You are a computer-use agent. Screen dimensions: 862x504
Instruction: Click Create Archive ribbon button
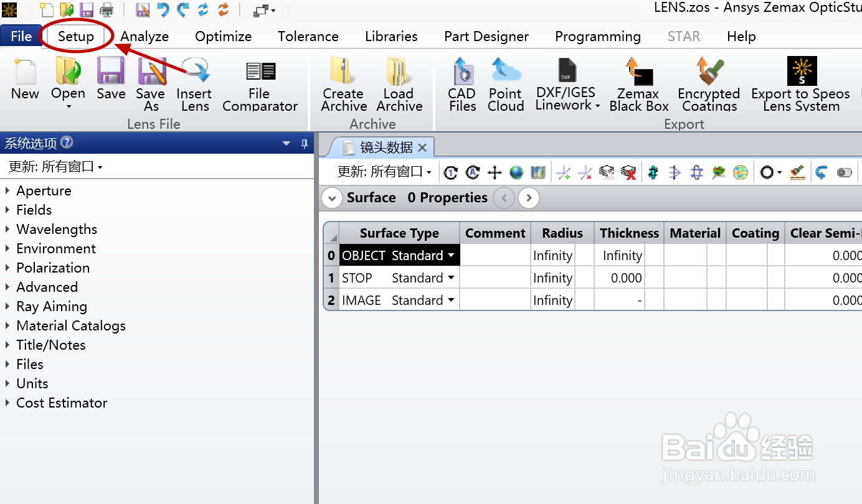[343, 84]
